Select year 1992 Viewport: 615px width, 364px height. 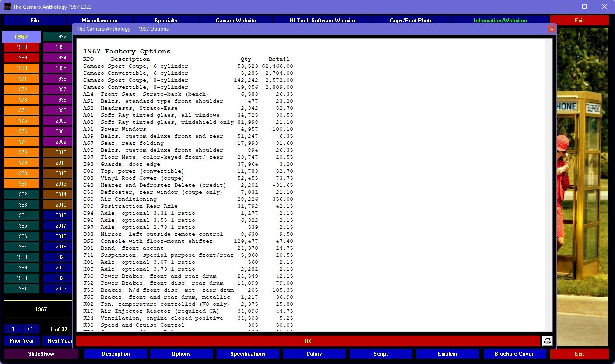[58, 37]
